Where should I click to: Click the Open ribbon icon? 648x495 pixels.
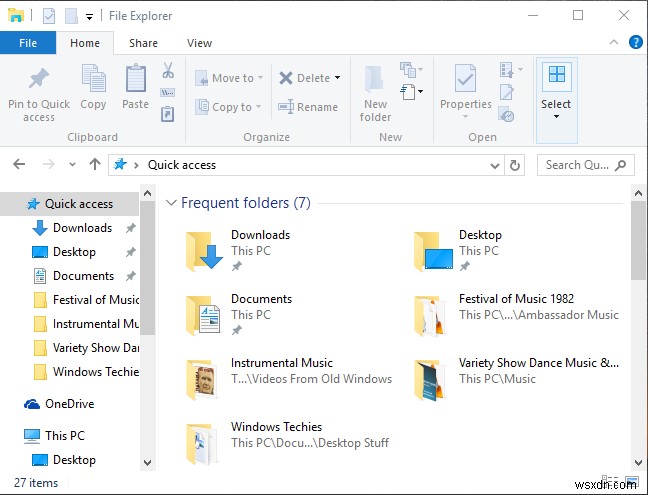point(507,70)
